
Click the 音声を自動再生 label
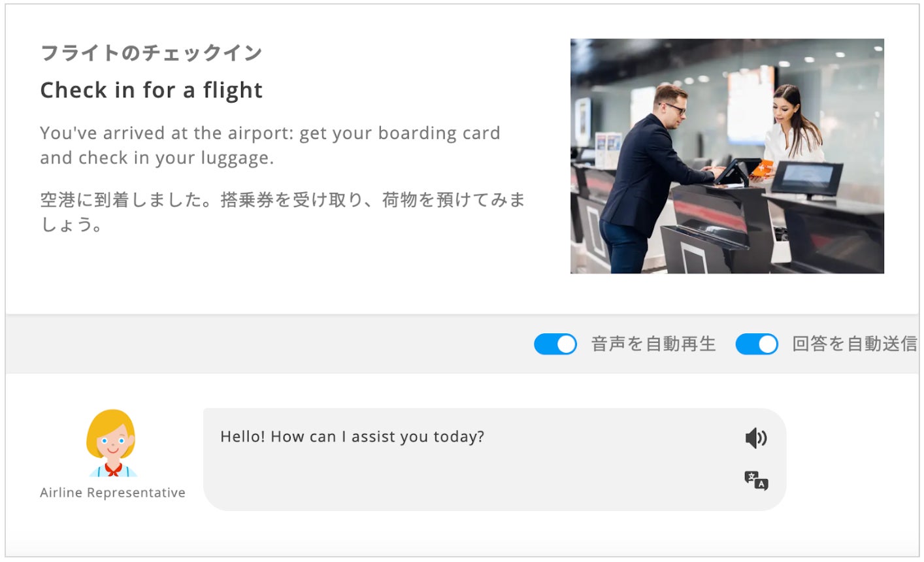click(653, 344)
